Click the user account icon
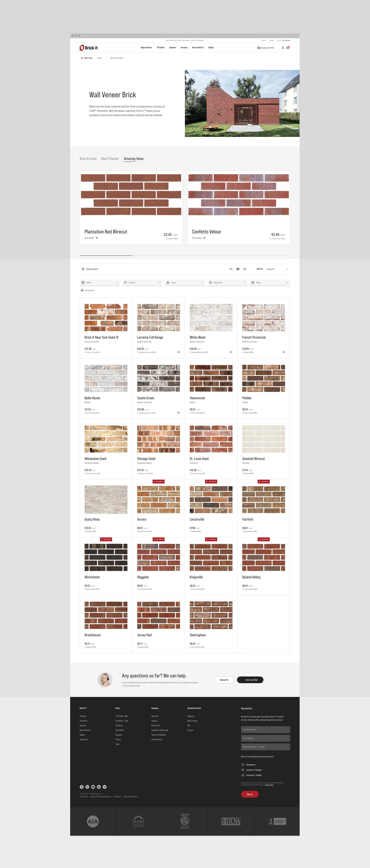Viewport: 370px width, 868px height. click(283, 48)
